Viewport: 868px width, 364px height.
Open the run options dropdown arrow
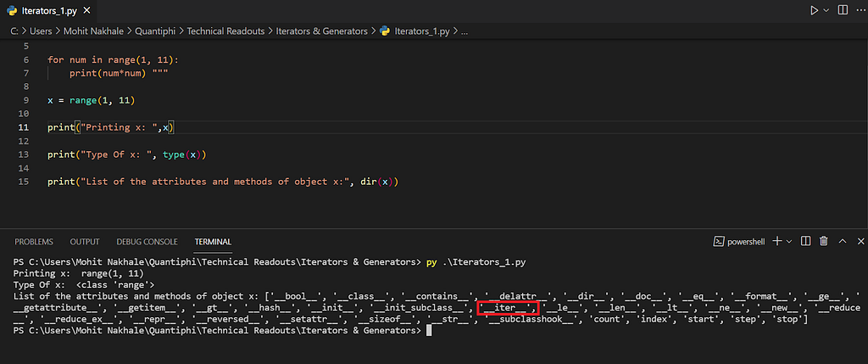tap(826, 10)
